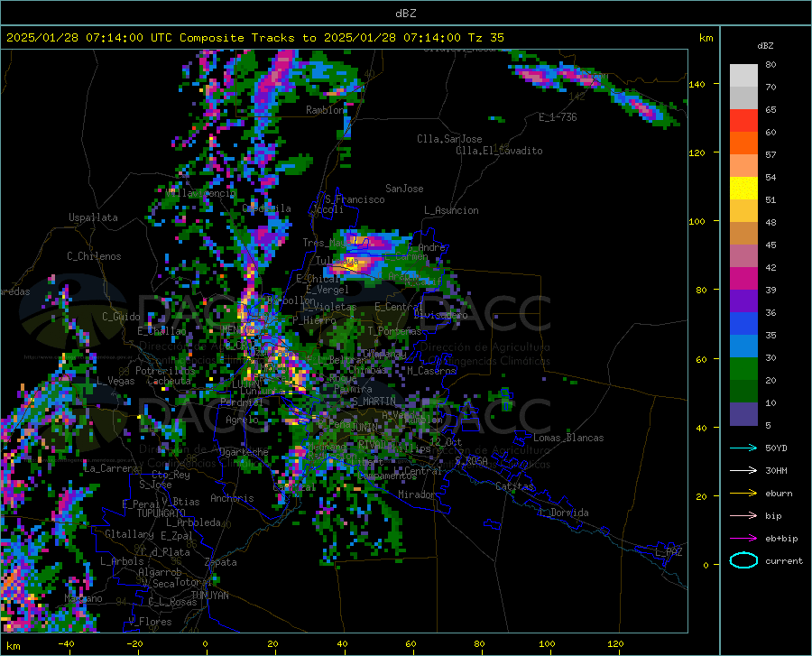Click the magenta eb+bip arrow legend symbol
This screenshot has width=812, height=656.
(743, 539)
